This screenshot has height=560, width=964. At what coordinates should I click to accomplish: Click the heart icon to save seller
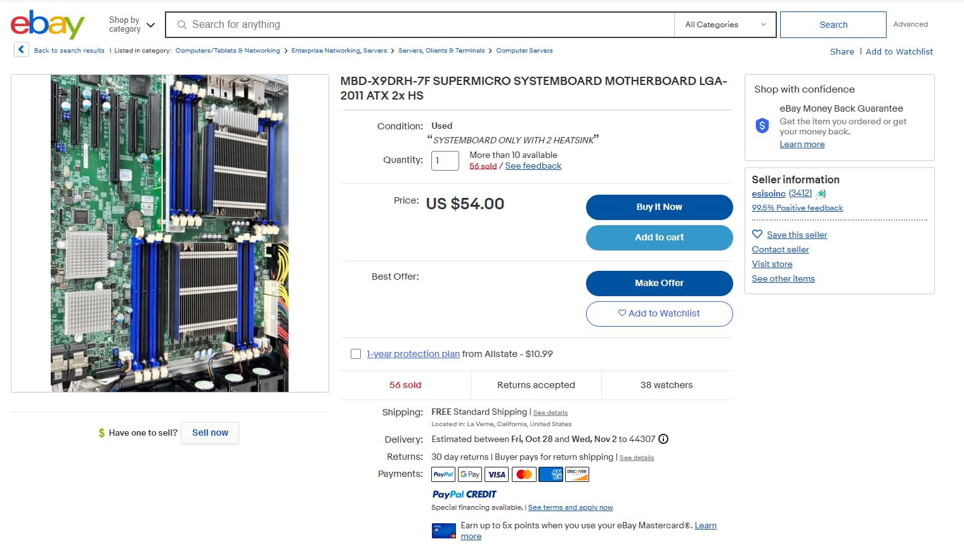coord(757,234)
